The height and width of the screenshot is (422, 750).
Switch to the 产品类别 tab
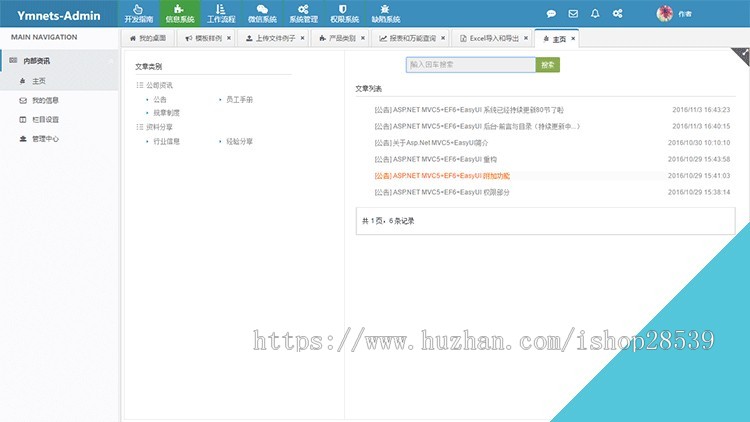(338, 38)
